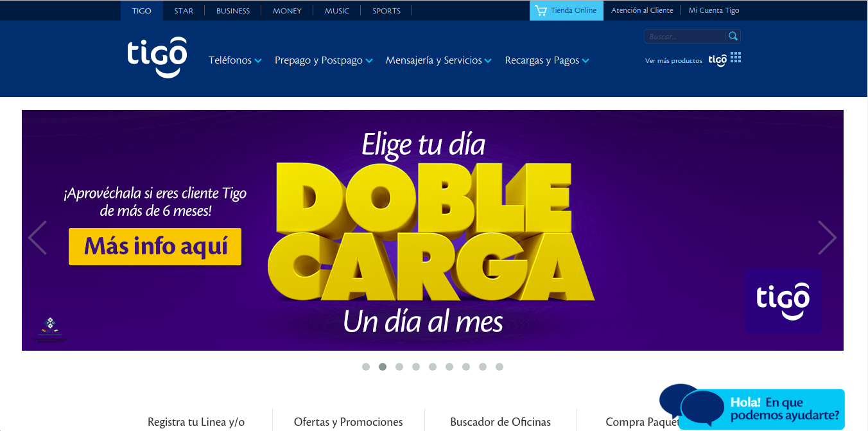Select the eighth carousel dot
Image resolution: width=868 pixels, height=431 pixels.
click(483, 367)
